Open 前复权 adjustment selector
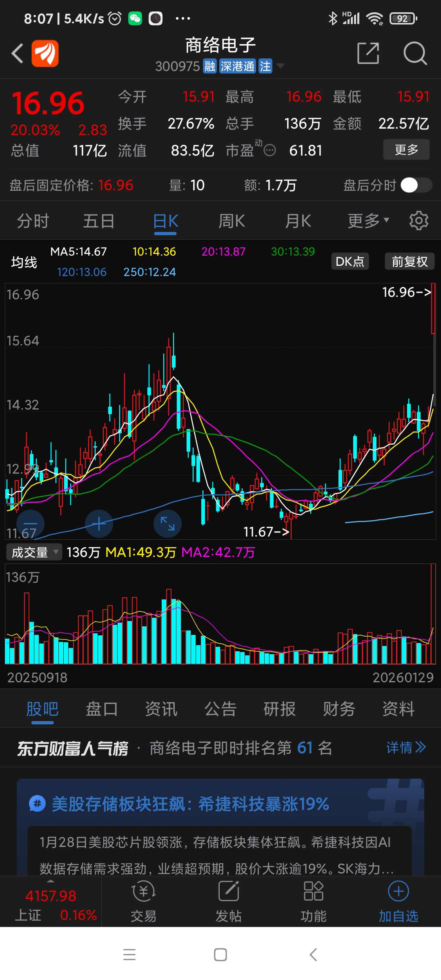 click(410, 261)
